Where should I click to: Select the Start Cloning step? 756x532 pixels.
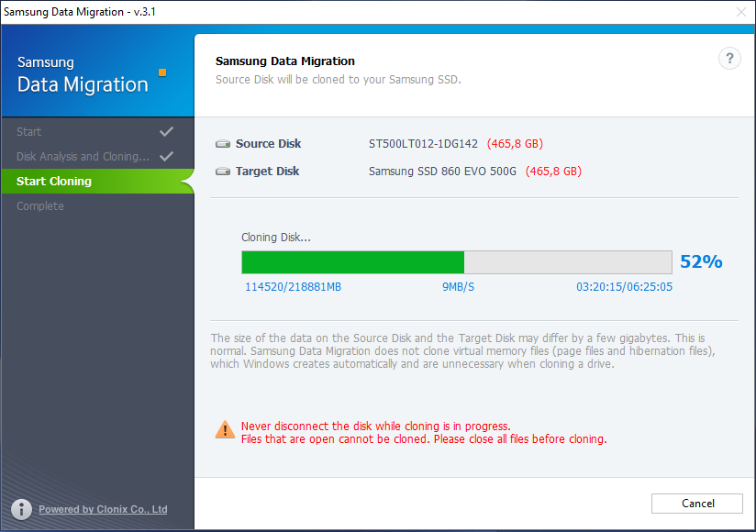97,182
